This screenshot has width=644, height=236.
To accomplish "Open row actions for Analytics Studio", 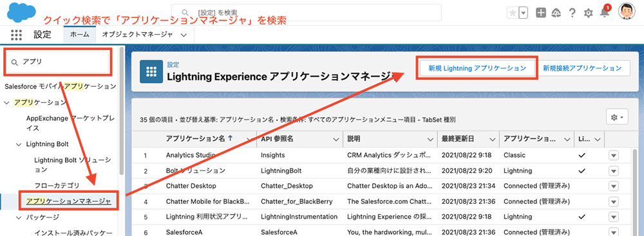I will coord(613,156).
